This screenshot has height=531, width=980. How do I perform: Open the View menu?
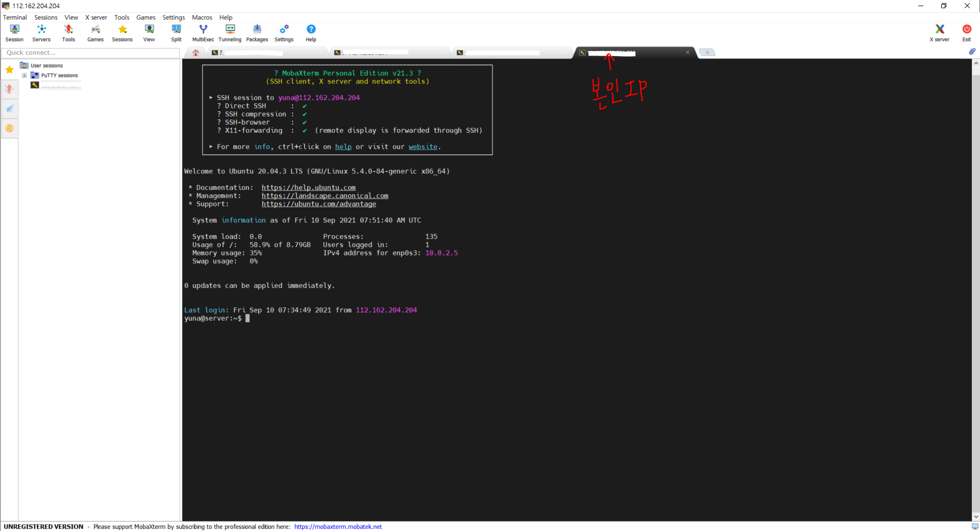(x=71, y=17)
